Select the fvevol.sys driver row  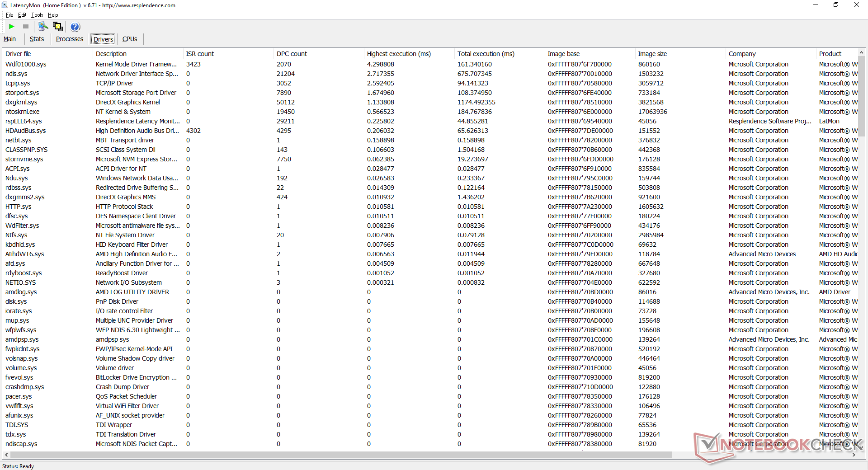coord(430,377)
